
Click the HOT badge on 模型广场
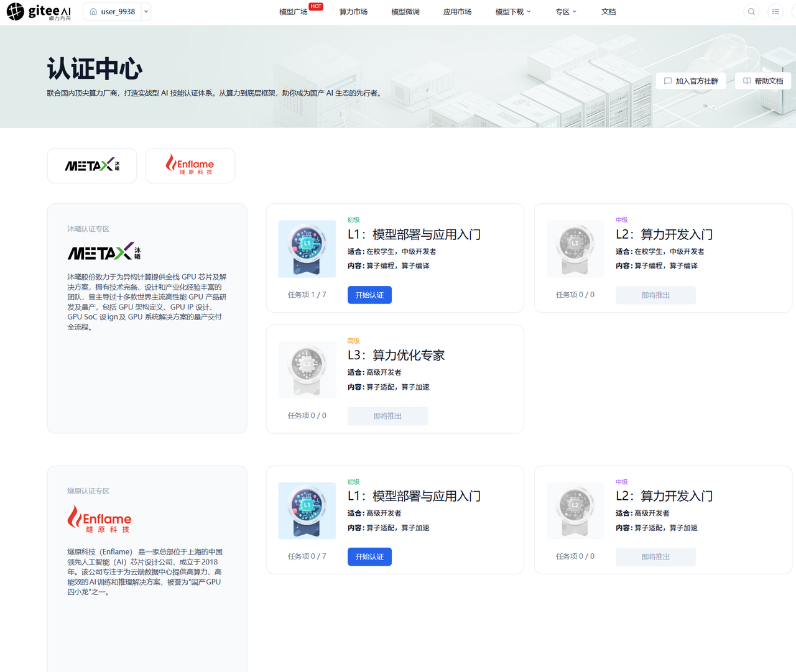(316, 6)
